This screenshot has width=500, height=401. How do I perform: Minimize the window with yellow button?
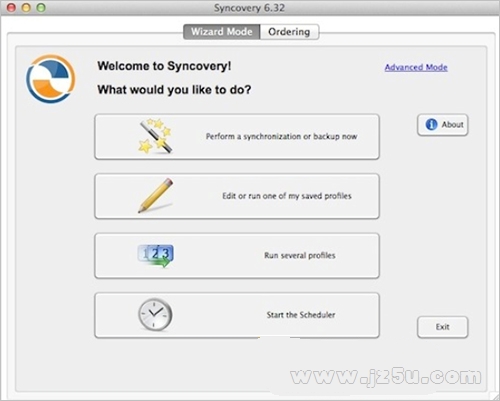point(26,7)
